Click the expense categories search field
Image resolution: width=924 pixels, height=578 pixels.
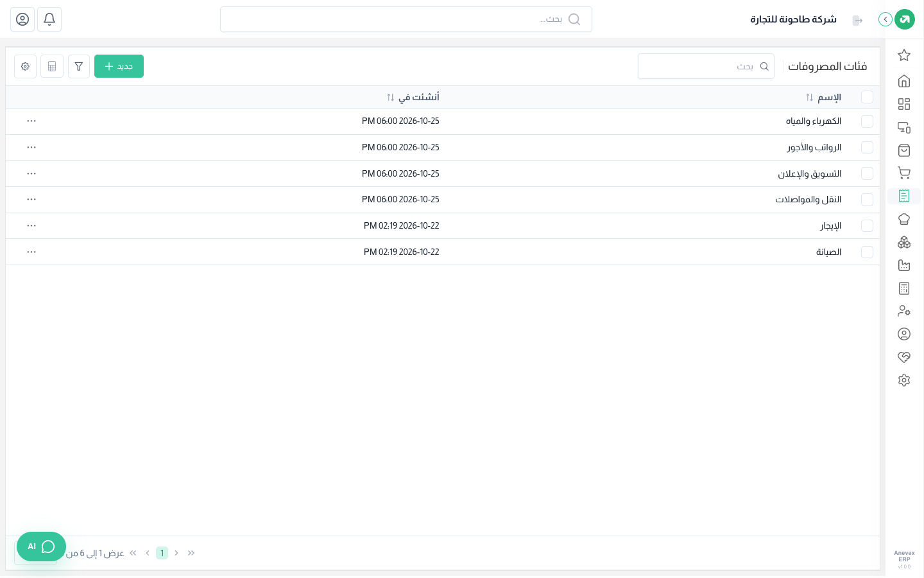(x=706, y=66)
